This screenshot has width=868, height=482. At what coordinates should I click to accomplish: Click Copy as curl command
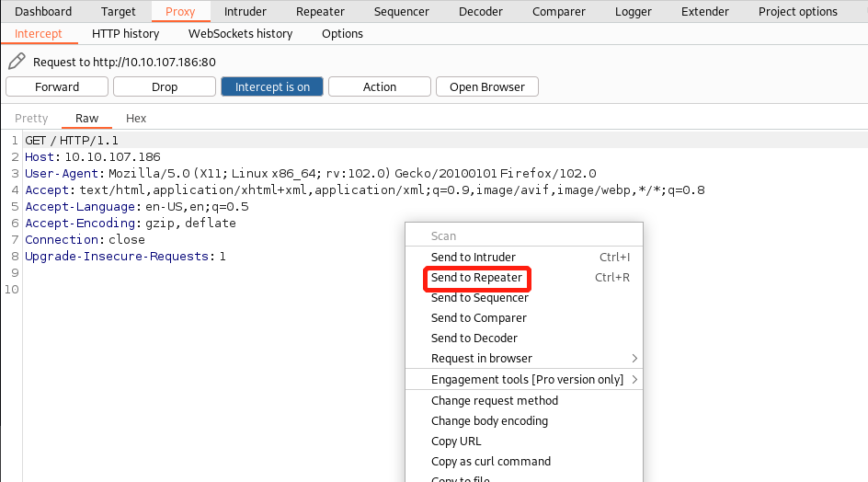tap(491, 462)
